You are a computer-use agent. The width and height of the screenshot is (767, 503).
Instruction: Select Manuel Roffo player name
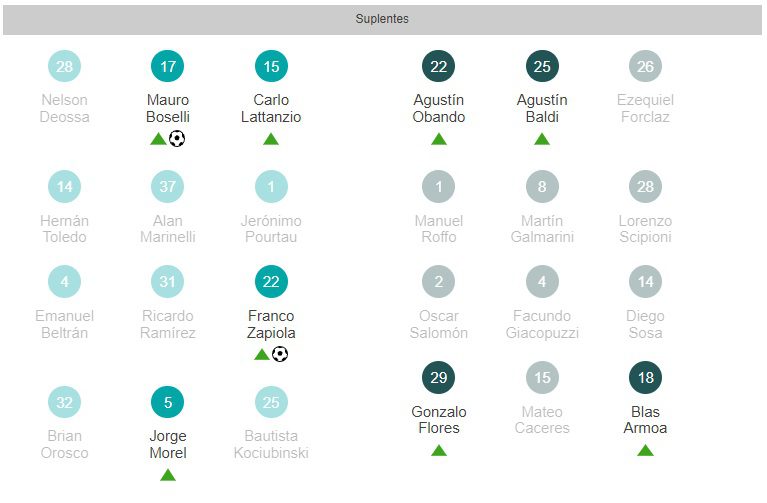tap(439, 229)
